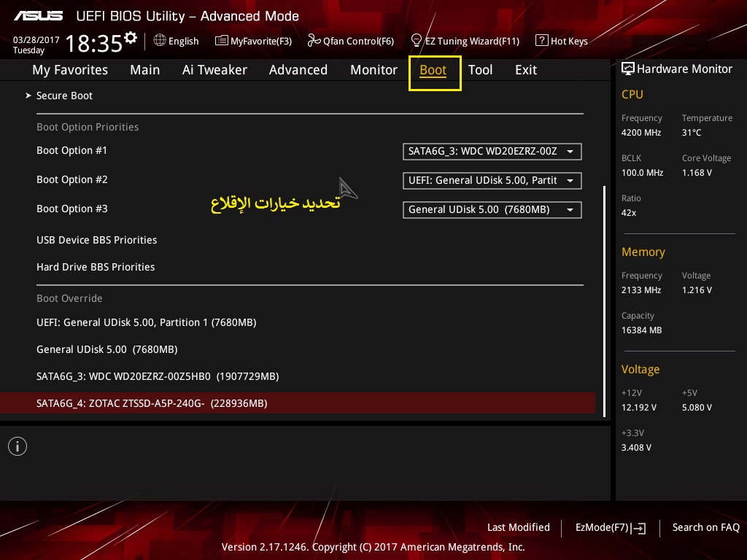Click the Qfan Control fan icon

314,41
